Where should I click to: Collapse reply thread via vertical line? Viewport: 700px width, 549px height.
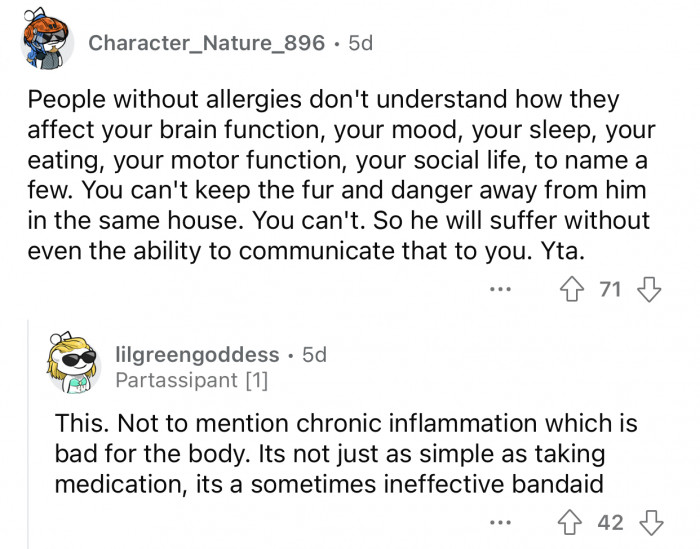[28, 434]
